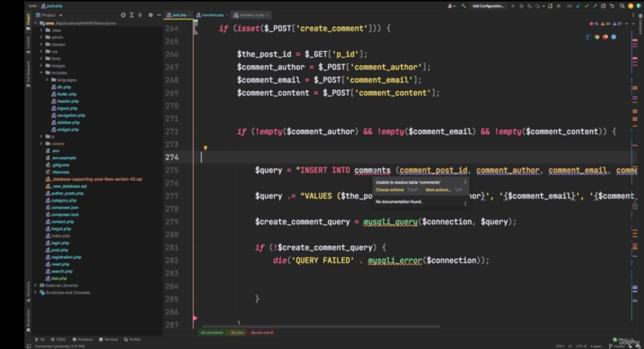Click the Search Everywhere magnifier
The image size is (644, 349).
coord(622,6)
